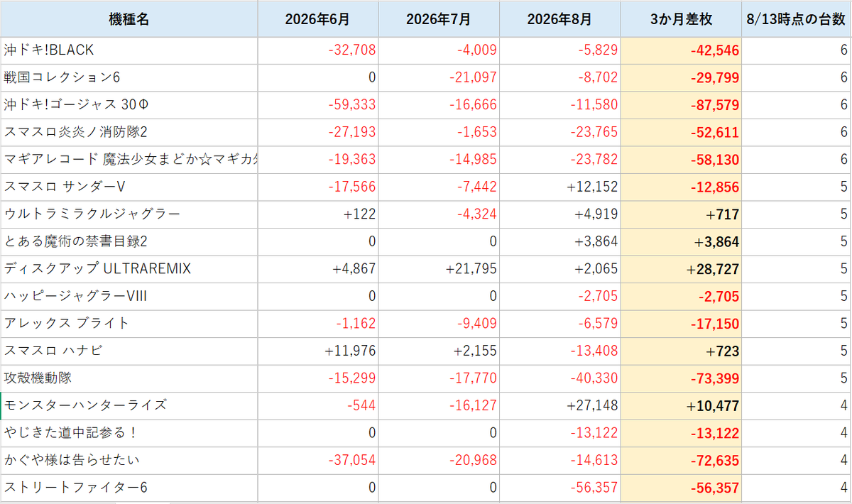Select the +4,919 August cell

tap(560, 214)
